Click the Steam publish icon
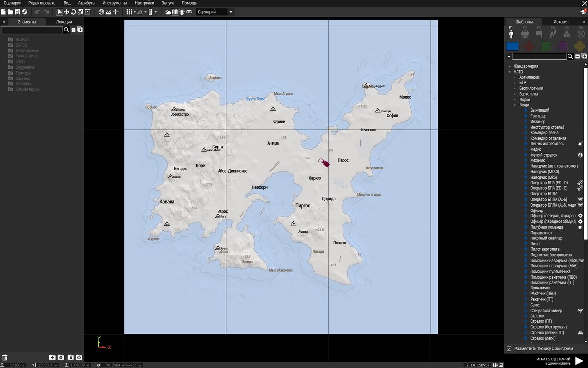The width and height of the screenshot is (588, 368). [x=24, y=12]
